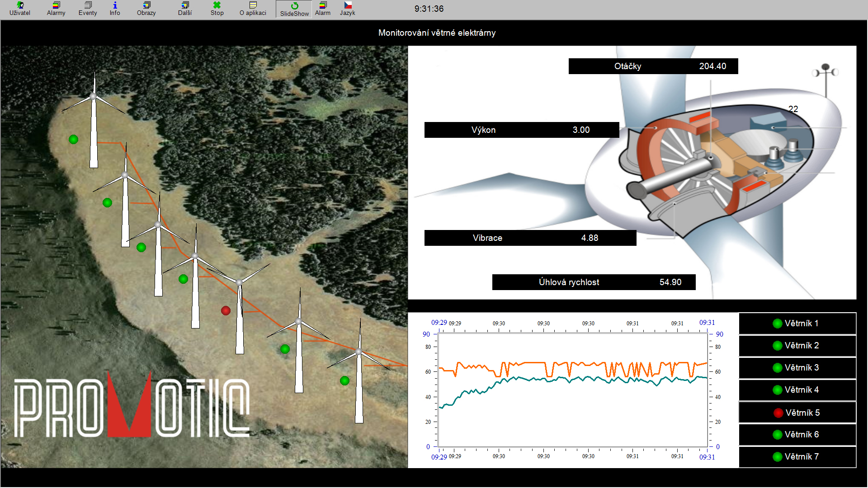Select Větrník 6 button
This screenshot has height=488, width=868.
[x=797, y=435]
